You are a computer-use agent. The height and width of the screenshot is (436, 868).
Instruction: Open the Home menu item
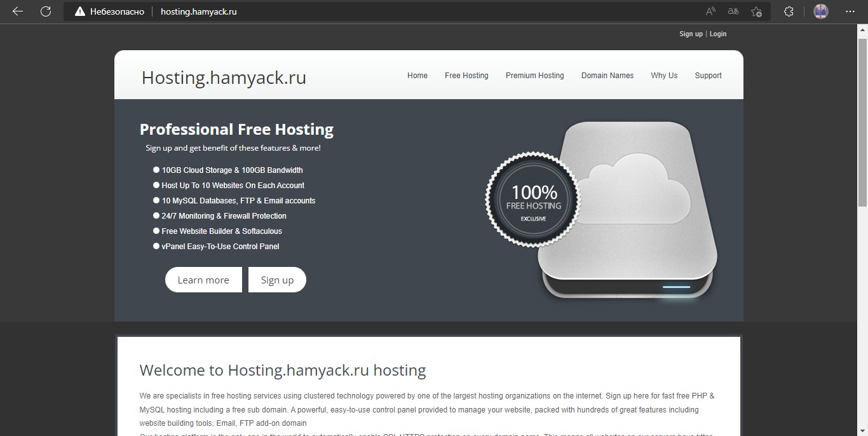click(417, 76)
